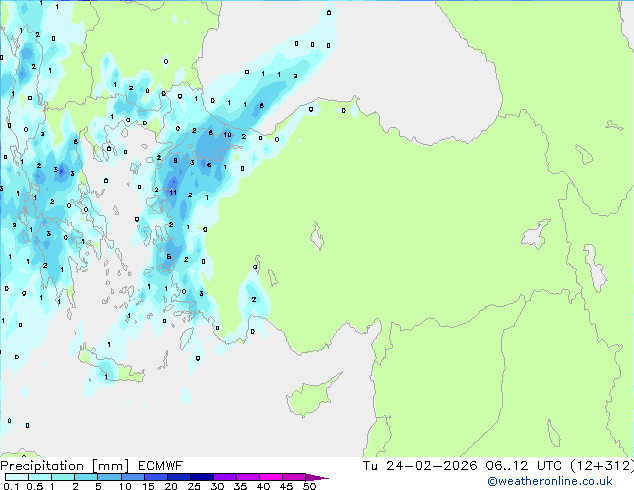The image size is (634, 490).
Task: Click the '06..12 UTC' time range text
Action: point(524,466)
